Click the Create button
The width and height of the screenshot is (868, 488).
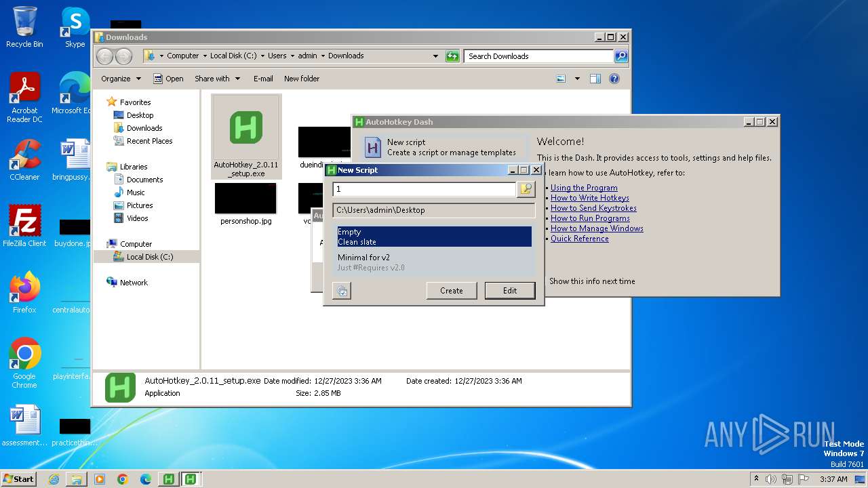pos(452,291)
